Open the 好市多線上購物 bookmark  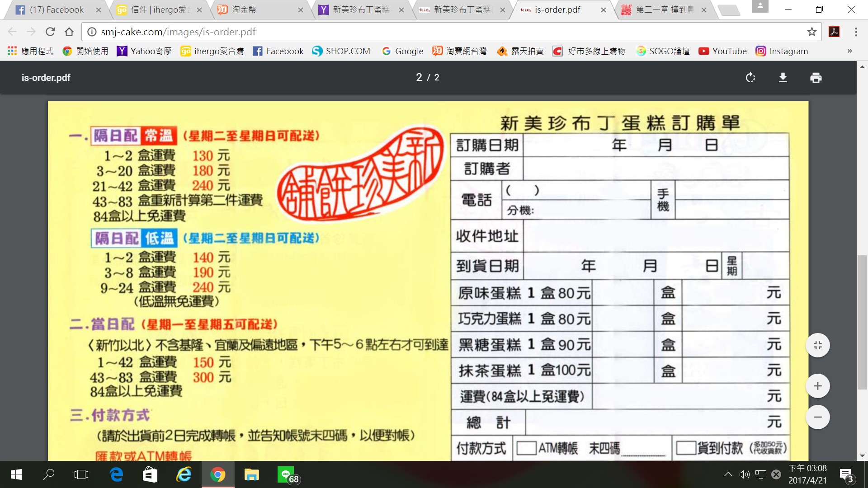589,51
